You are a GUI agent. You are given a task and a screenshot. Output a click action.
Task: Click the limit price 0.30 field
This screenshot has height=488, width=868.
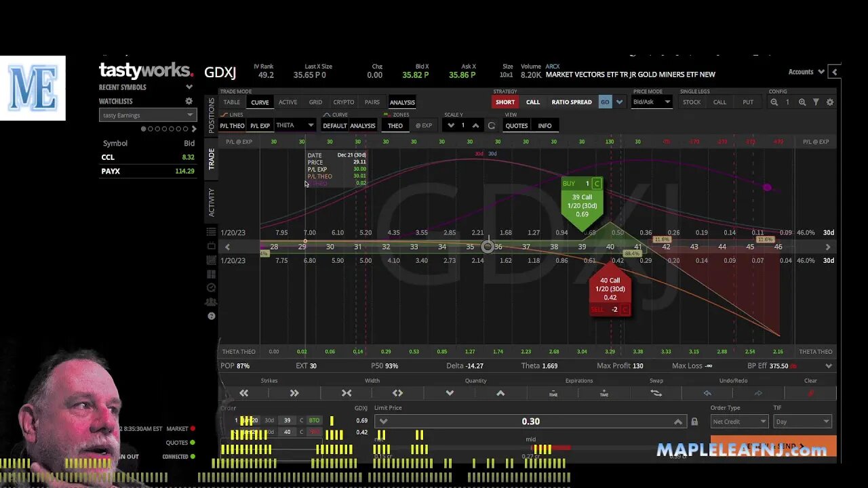pyautogui.click(x=531, y=422)
